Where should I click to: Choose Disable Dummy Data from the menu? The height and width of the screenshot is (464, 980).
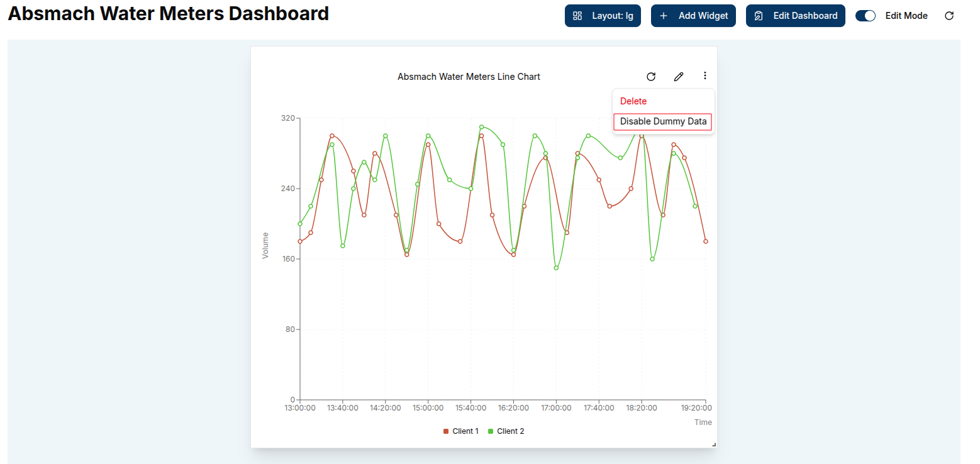coord(663,121)
